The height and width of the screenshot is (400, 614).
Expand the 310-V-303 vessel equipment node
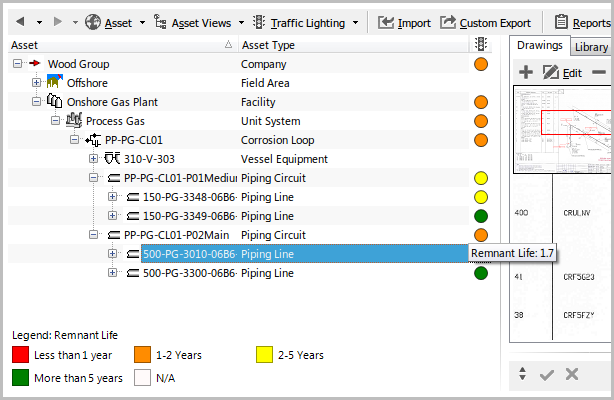click(x=93, y=159)
